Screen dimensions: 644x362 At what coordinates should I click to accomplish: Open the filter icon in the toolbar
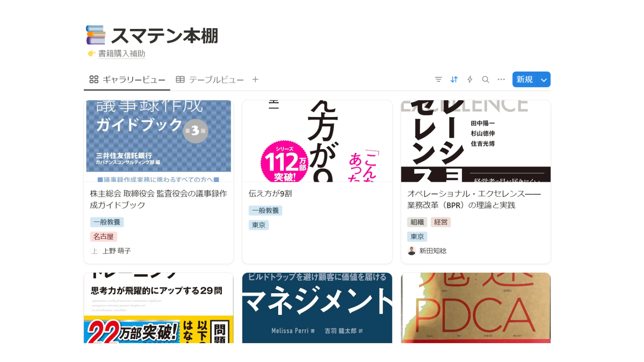(x=438, y=80)
